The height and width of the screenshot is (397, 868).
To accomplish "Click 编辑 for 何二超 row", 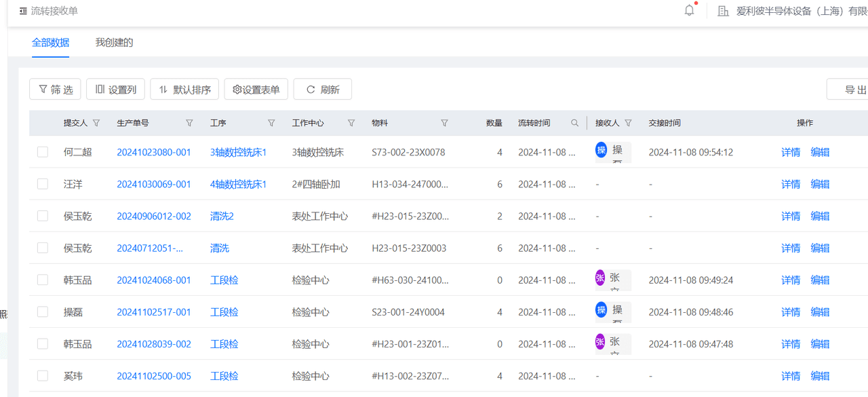I will [820, 152].
